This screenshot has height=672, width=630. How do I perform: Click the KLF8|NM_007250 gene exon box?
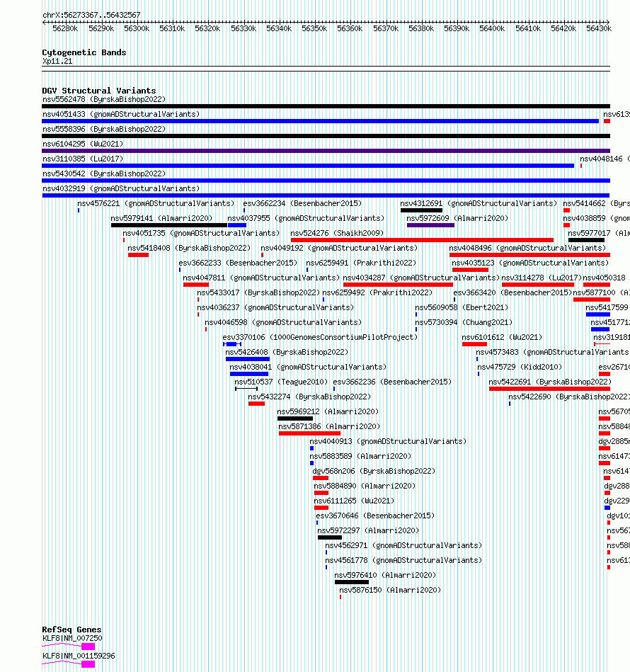click(x=88, y=647)
